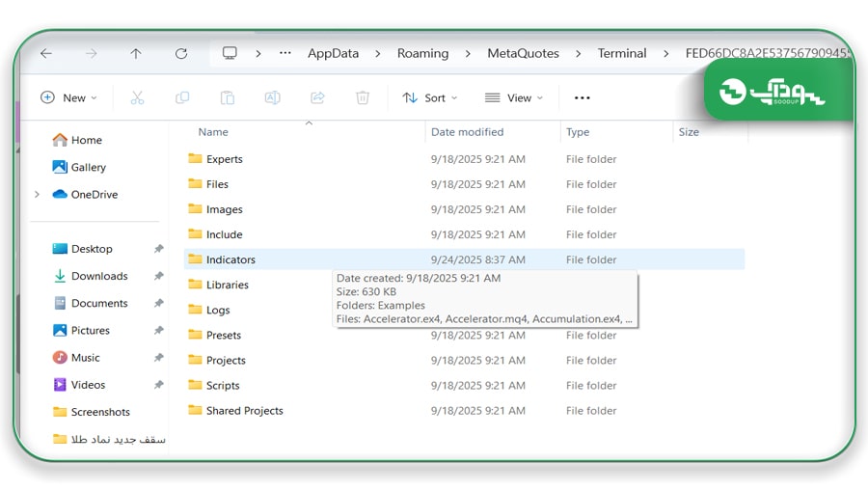Click the Rename icon in toolbar
Image resolution: width=868 pixels, height=490 pixels.
(x=272, y=98)
